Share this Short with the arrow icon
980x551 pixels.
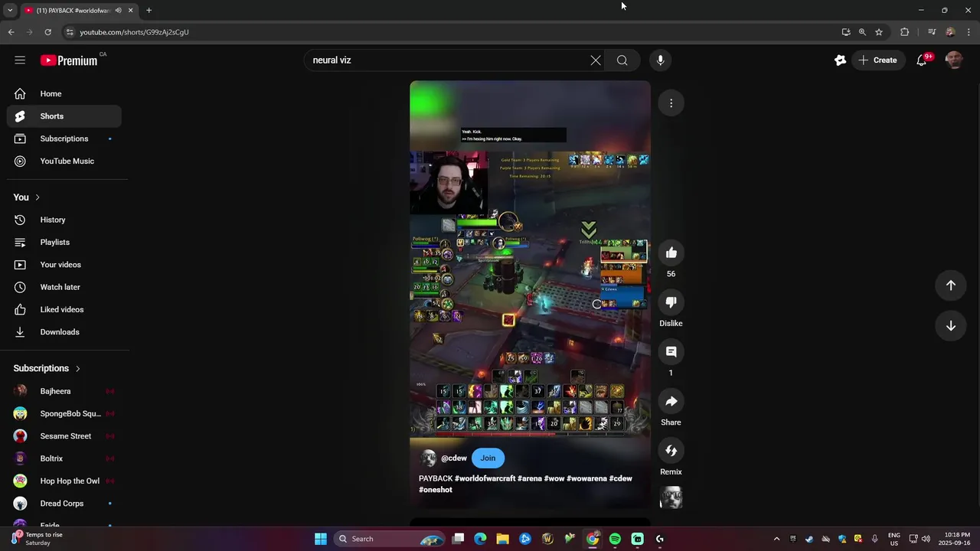pyautogui.click(x=671, y=401)
